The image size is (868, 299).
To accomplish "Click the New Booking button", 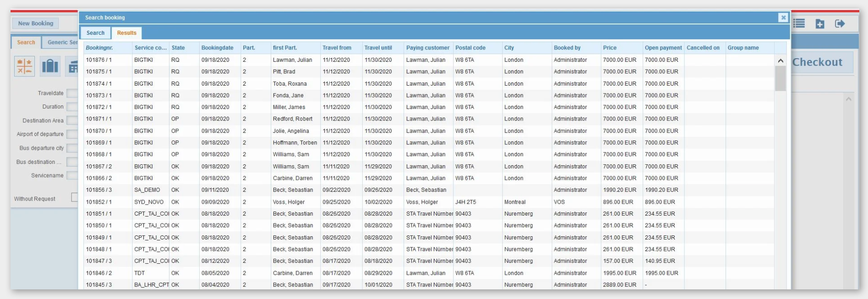I will (36, 23).
